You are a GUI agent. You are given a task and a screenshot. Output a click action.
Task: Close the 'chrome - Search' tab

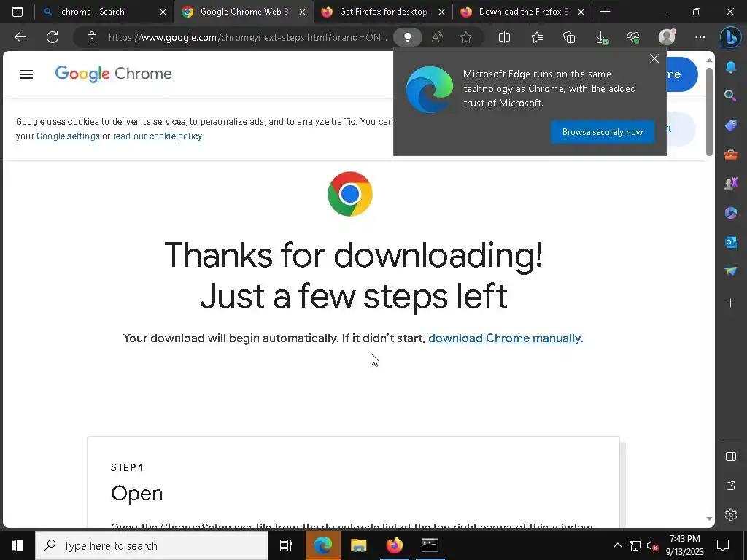pos(163,12)
